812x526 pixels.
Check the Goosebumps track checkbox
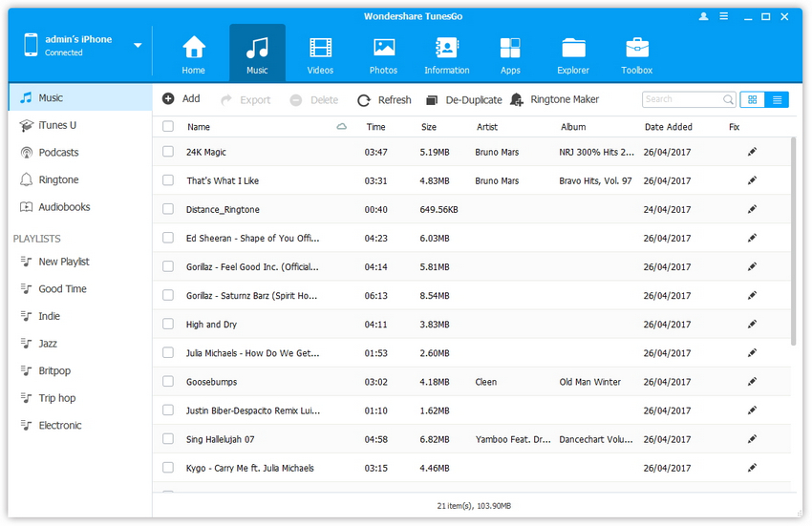[x=168, y=381]
